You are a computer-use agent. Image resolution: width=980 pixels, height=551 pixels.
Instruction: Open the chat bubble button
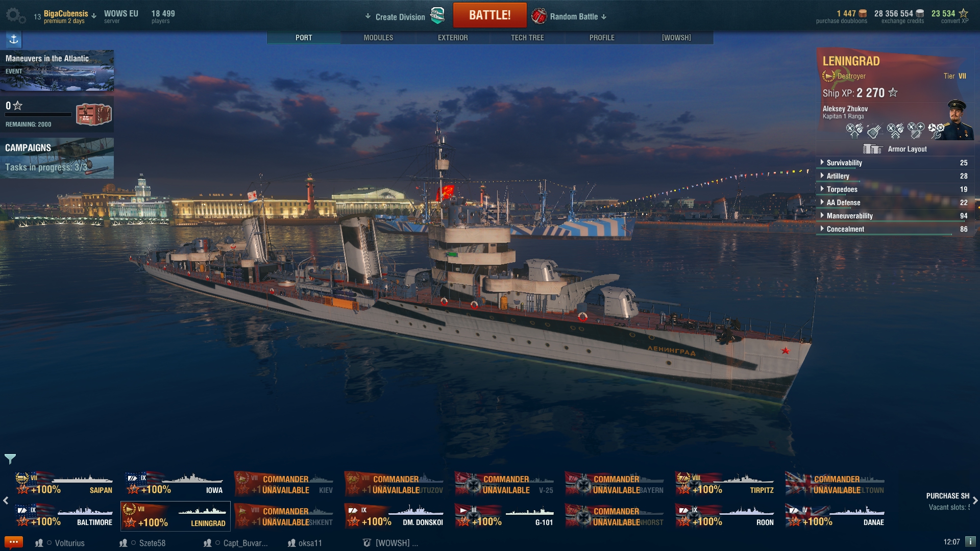[13, 542]
